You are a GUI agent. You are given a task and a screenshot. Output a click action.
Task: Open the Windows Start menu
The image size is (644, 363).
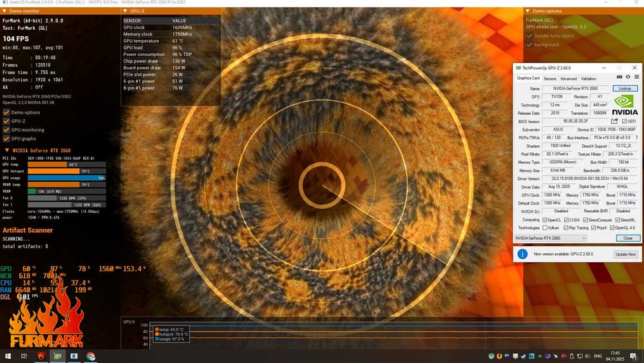[7, 356]
